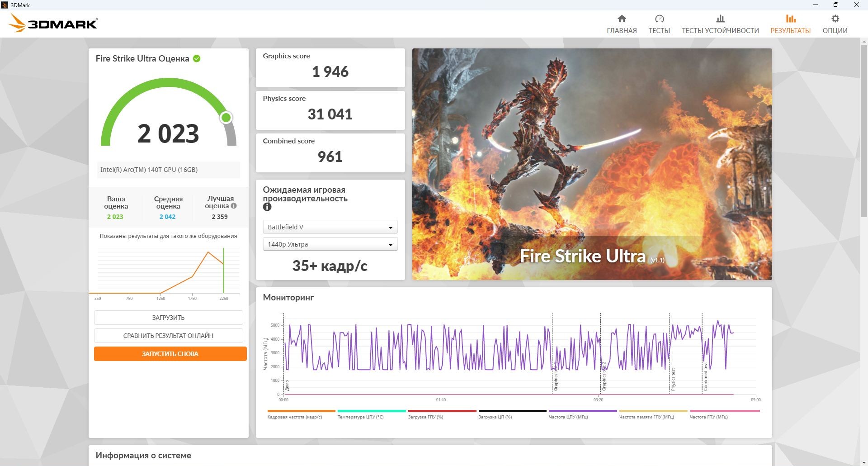Click the Информация о системе section heading

tap(143, 455)
